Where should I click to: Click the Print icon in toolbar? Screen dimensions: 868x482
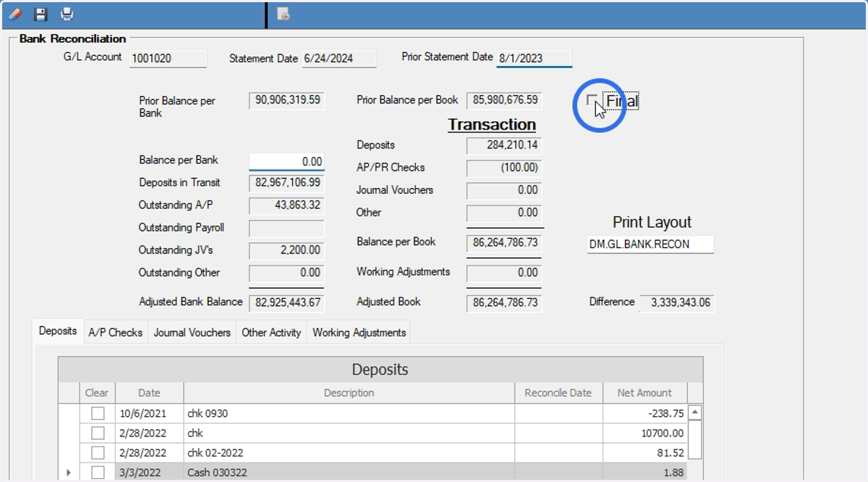[67, 14]
